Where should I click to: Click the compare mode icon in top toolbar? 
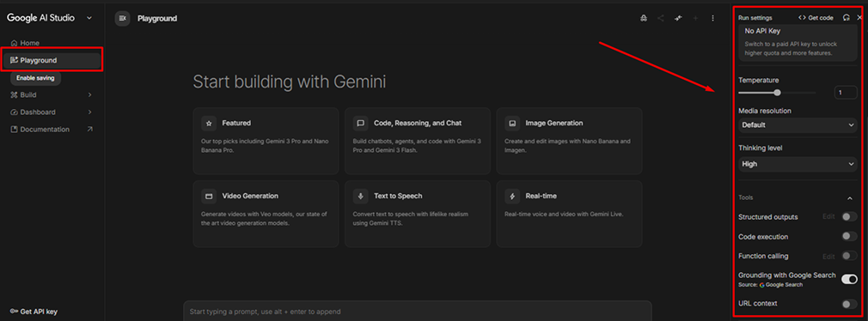(678, 18)
